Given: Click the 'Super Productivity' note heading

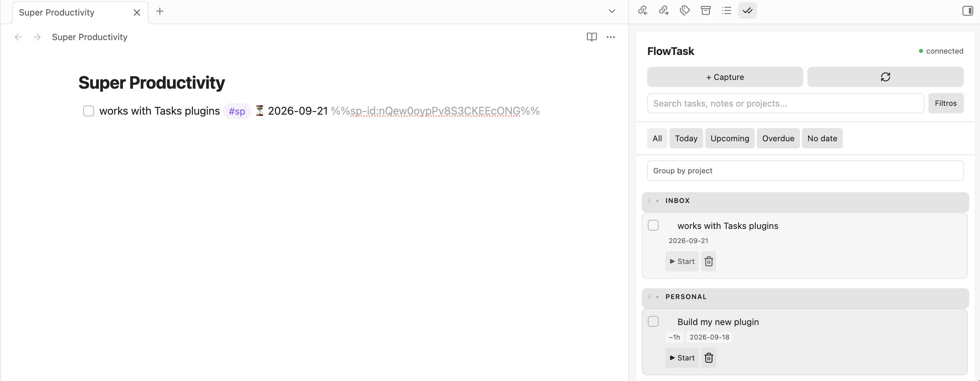Looking at the screenshot, I should tap(151, 83).
